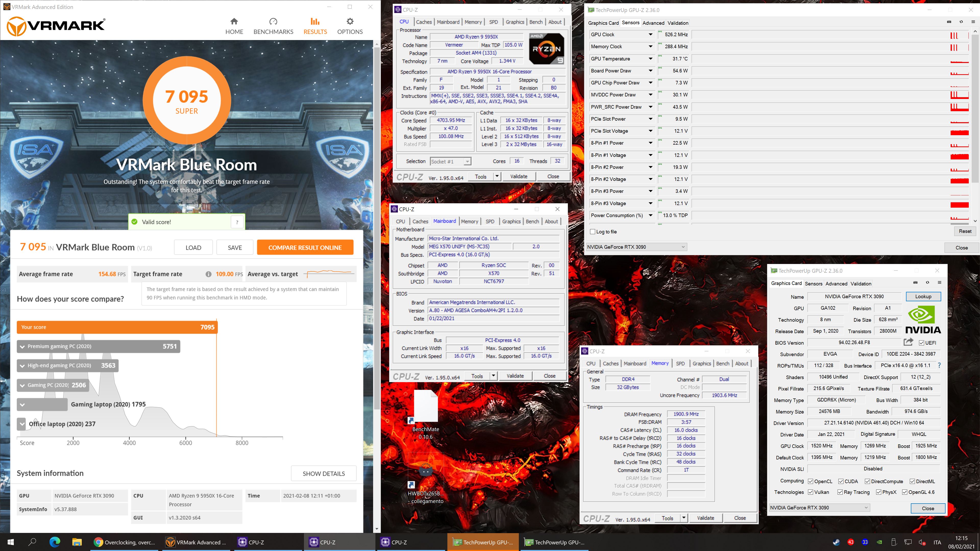This screenshot has height=551, width=980.
Task: Click BIOS export share icon in GPU-Z
Action: [908, 342]
